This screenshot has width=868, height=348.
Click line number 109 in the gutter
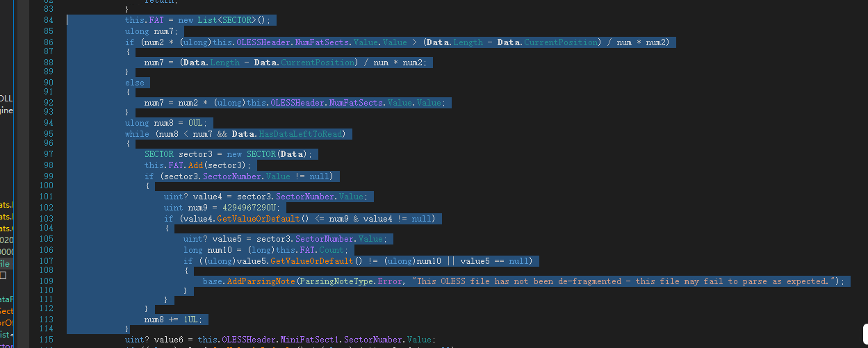click(x=46, y=281)
